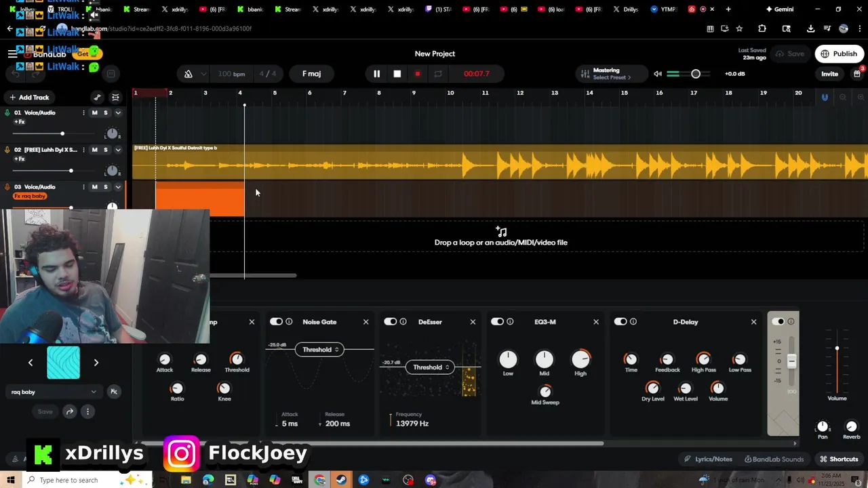
Task: Open track 02 three-dot options menu
Action: 83,150
